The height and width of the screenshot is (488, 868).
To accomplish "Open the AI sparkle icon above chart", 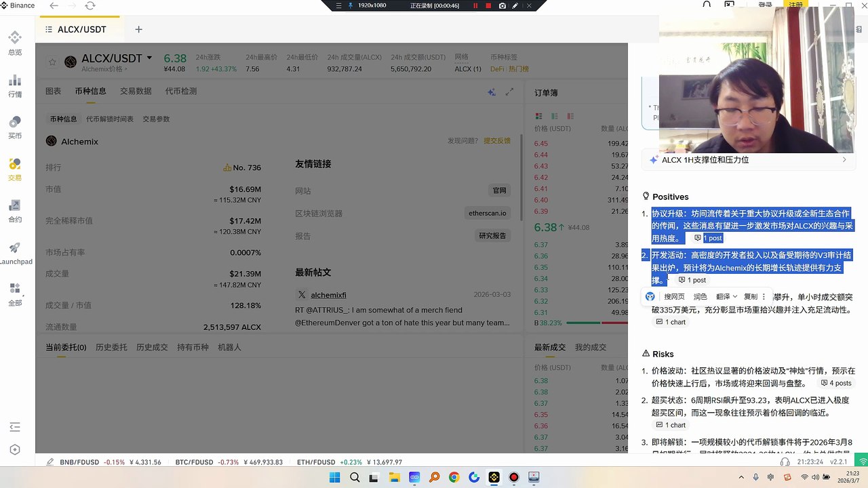I will coord(492,92).
